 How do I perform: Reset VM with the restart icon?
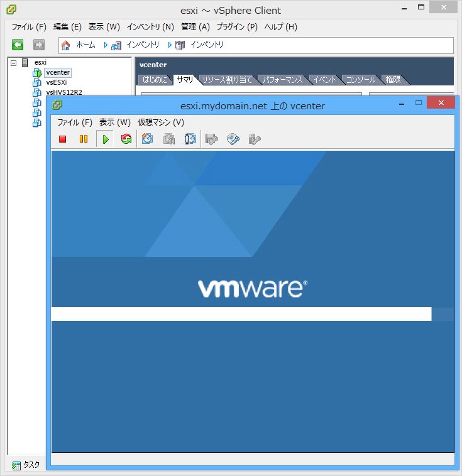[126, 139]
